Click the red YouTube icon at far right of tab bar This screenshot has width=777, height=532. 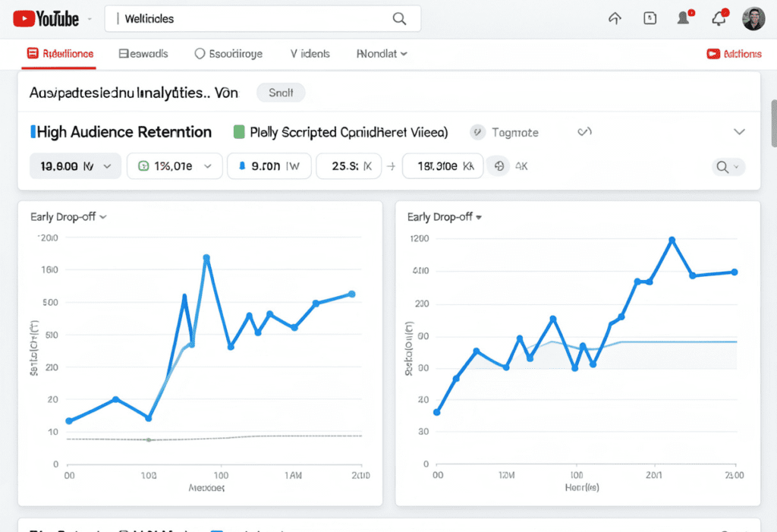pyautogui.click(x=713, y=54)
